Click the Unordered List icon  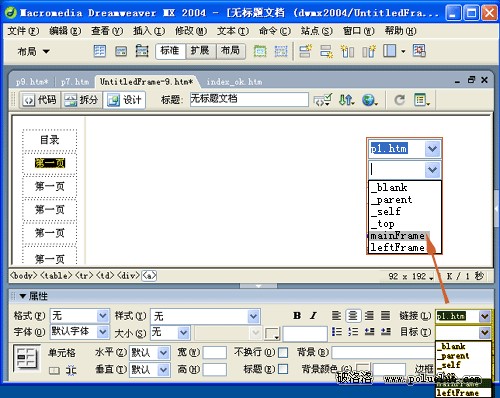point(337,332)
